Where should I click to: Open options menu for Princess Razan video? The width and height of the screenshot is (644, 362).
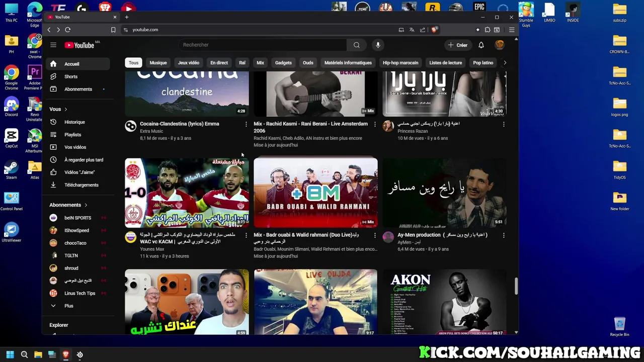coord(504,124)
